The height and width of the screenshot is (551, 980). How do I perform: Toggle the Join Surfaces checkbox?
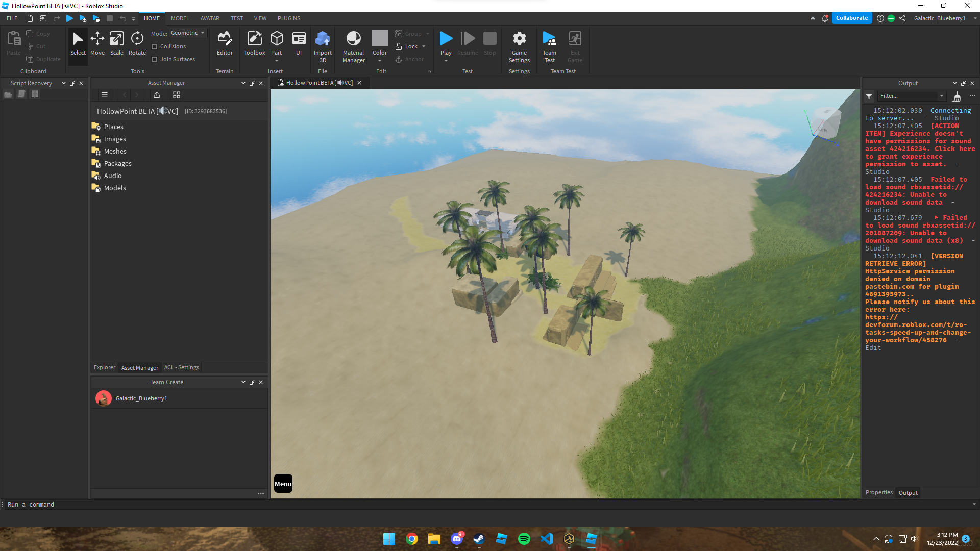[x=155, y=59]
